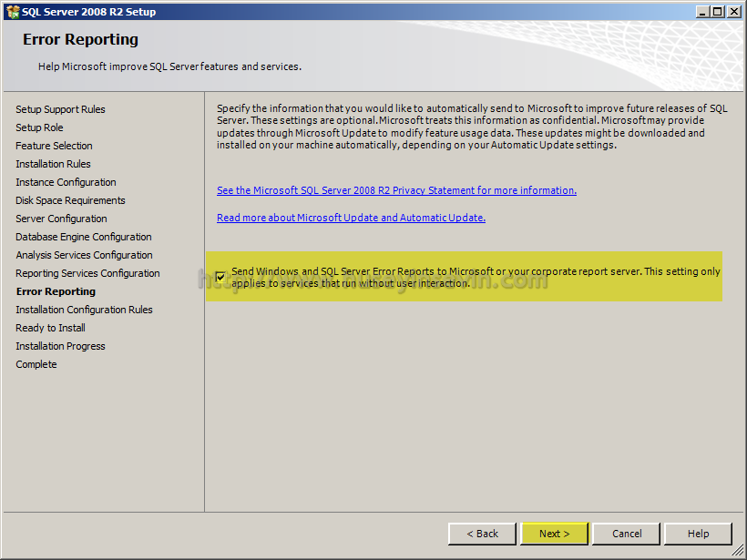This screenshot has height=560, width=747.
Task: Uncheck the Send Error Reports checkbox
Action: point(220,277)
